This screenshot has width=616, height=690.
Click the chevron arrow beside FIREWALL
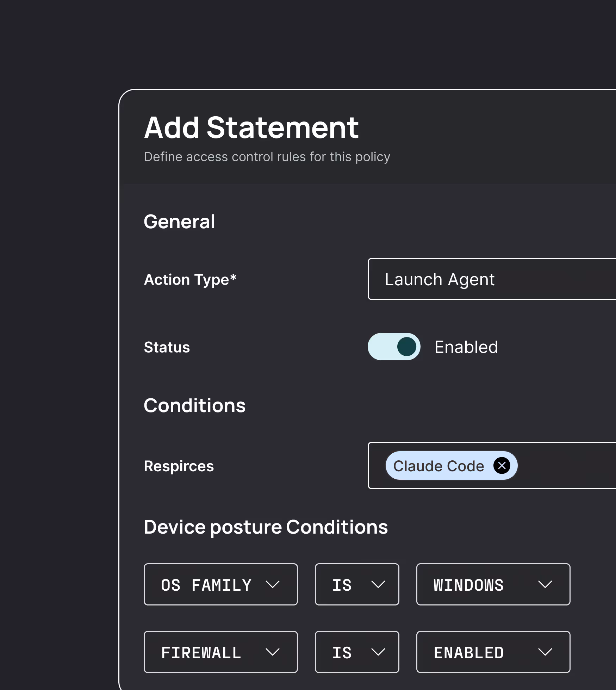(273, 652)
